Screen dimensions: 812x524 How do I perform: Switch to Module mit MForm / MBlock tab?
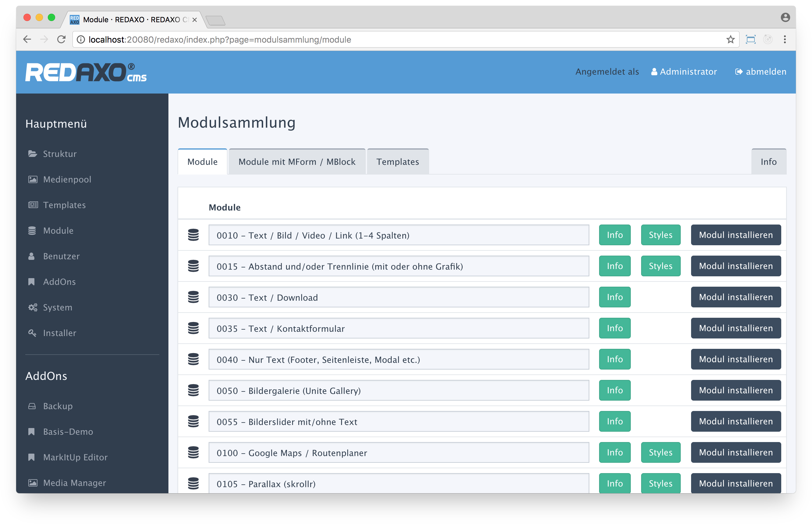pyautogui.click(x=297, y=162)
